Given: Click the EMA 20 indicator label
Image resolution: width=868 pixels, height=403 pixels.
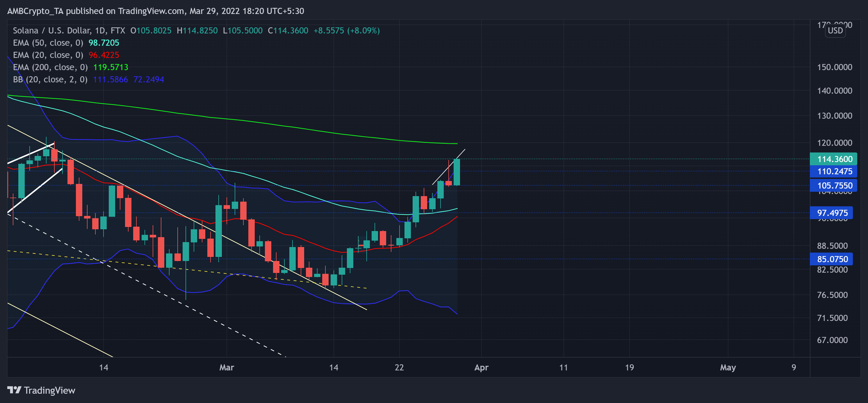Looking at the screenshot, I should tap(48, 55).
